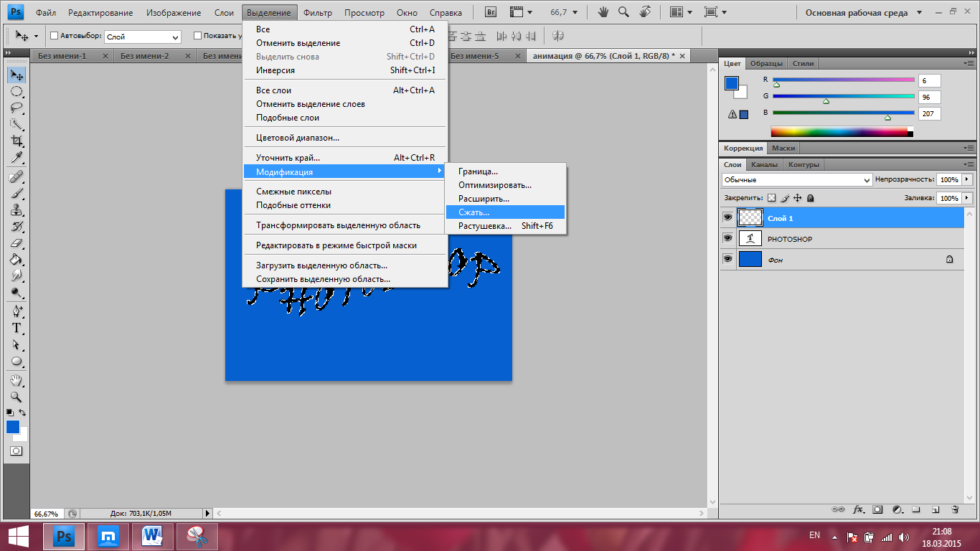Select the Eraser tool
This screenshot has height=551, width=980.
point(17,242)
